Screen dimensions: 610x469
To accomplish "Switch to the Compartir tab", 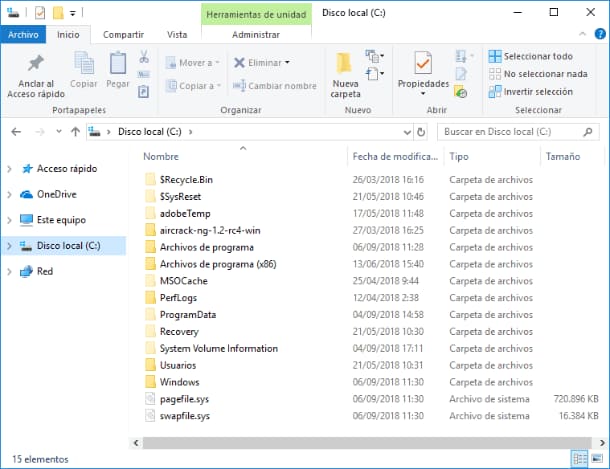I will [123, 35].
